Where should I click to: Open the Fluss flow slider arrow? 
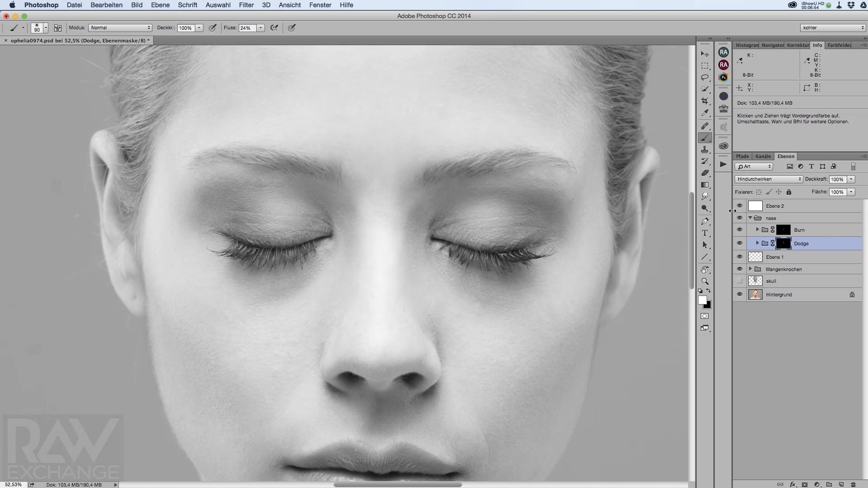point(261,28)
